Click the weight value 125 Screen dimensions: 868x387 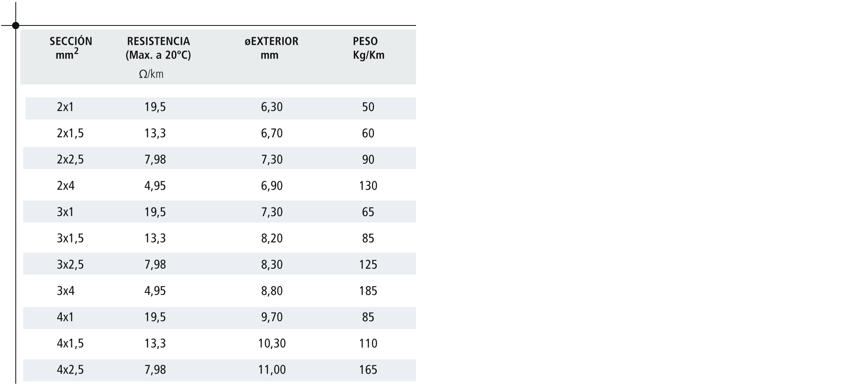point(368,265)
